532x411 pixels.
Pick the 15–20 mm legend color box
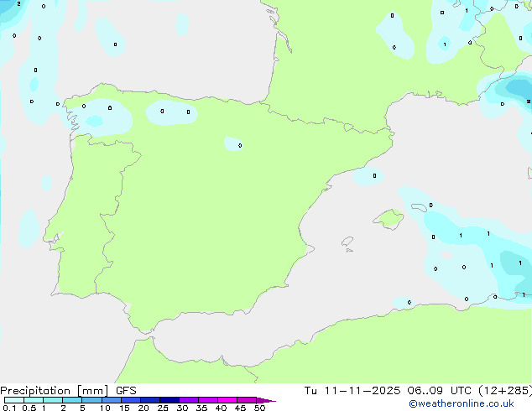pos(131,400)
